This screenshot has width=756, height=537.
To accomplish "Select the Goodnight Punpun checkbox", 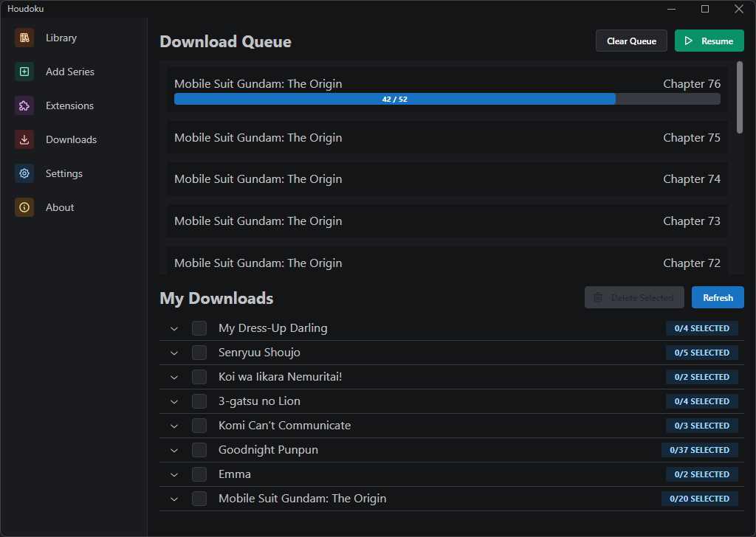I will pos(199,450).
